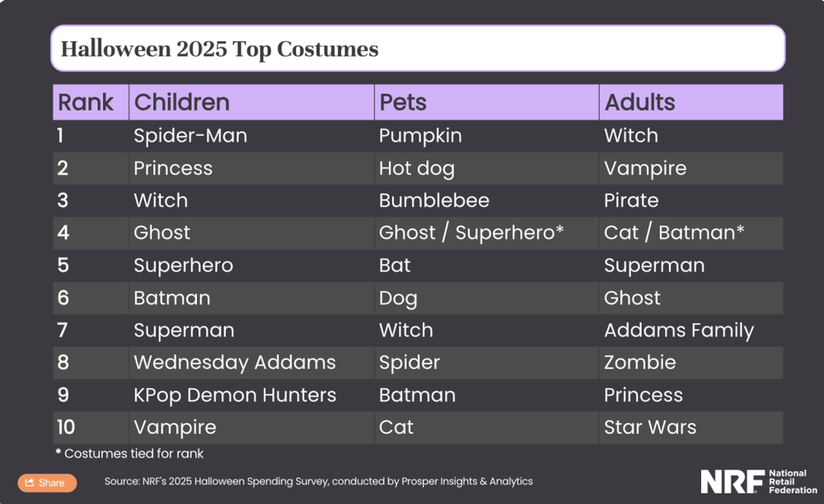Click the share arrow icon in Share button

click(x=30, y=483)
